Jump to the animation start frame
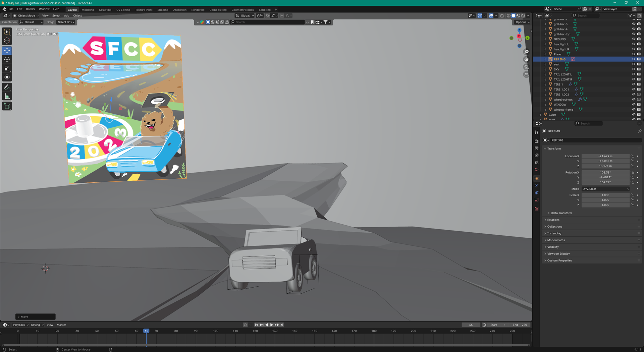The image size is (644, 352). (256, 325)
